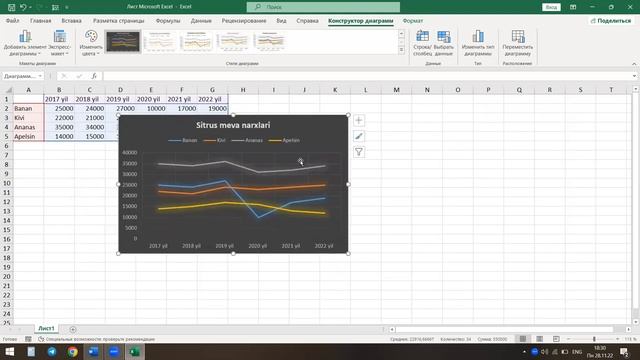
Task: Switch to the Формат tab
Action: click(413, 21)
